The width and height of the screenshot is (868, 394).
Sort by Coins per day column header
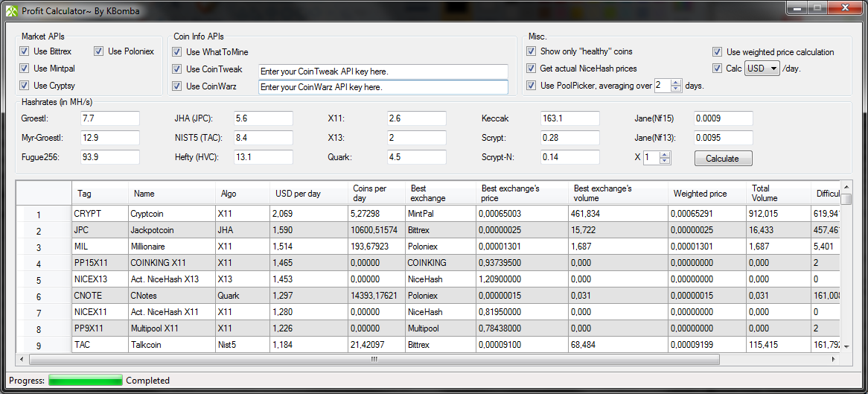coord(377,194)
